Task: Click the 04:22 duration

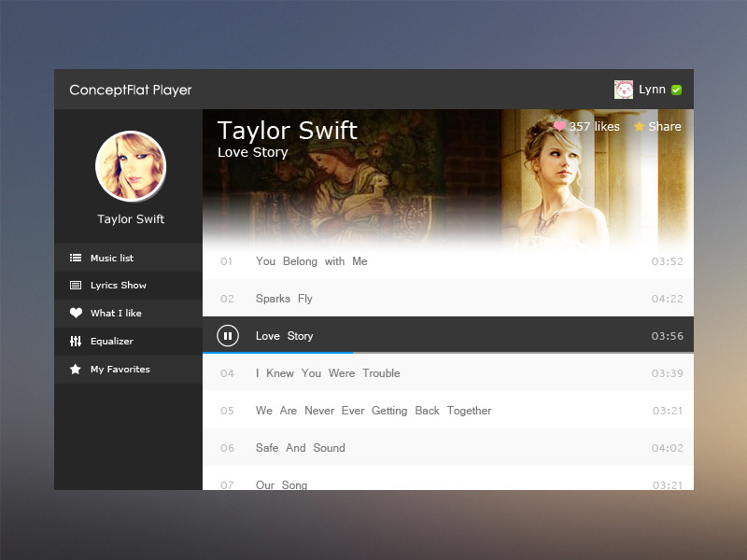Action: (668, 299)
